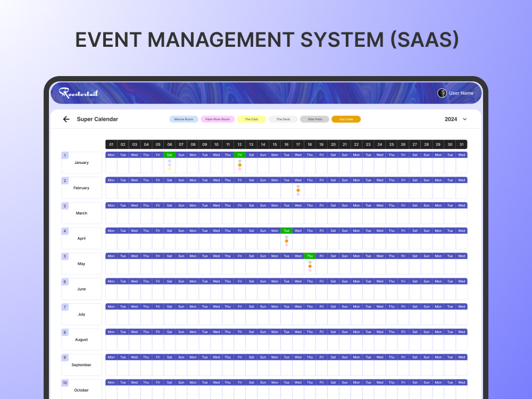Filter by Out Cater tag
The width and height of the screenshot is (532, 399).
tap(346, 119)
